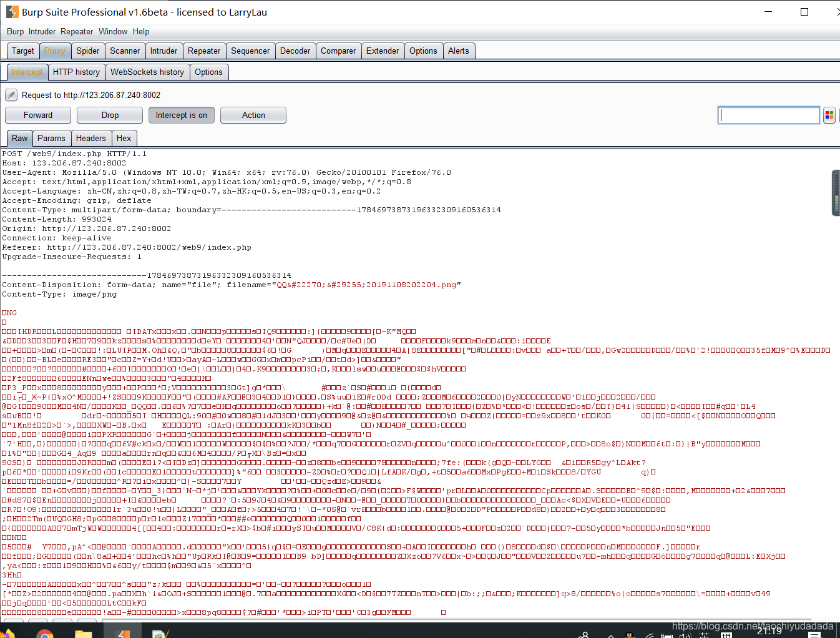The height and width of the screenshot is (638, 840).
Task: Select the Hex view tab
Action: tap(124, 139)
